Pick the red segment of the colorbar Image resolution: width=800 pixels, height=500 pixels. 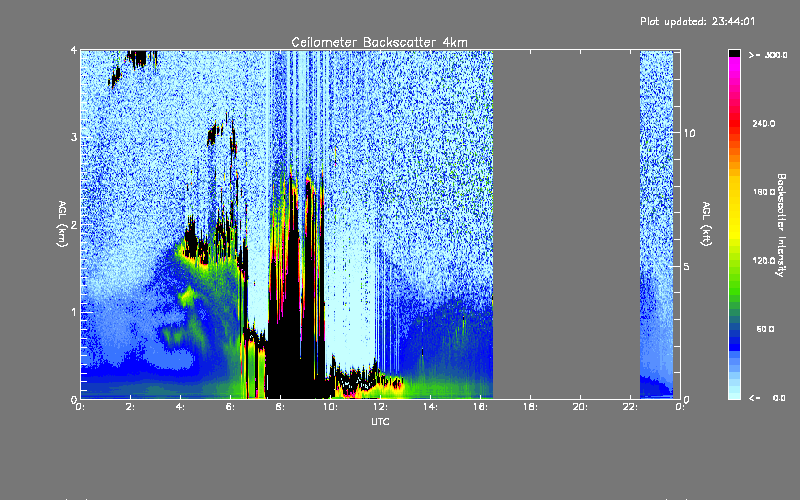click(x=734, y=121)
